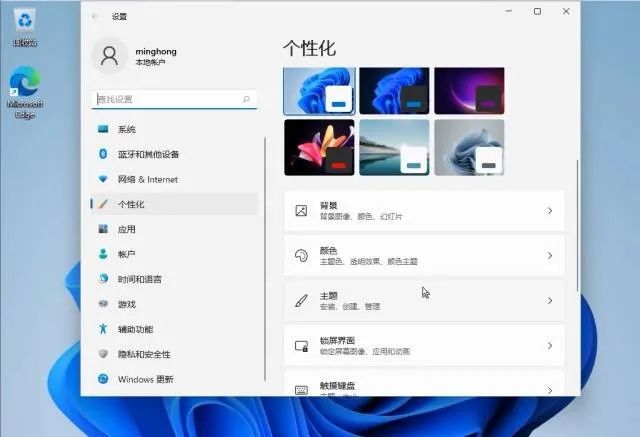
Task: Apply the light blue bloom theme
Action: [319, 91]
